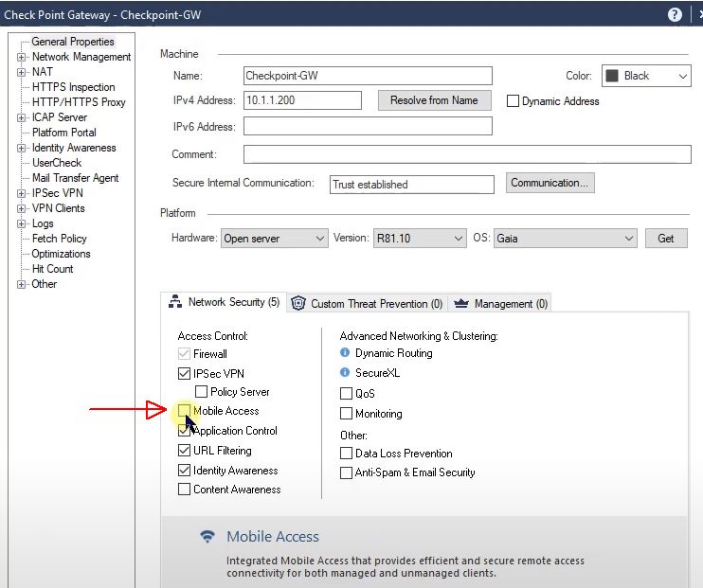Viewport: 703px width, 588px height.
Task: Open HTTPS Inspection page
Action: (x=74, y=87)
